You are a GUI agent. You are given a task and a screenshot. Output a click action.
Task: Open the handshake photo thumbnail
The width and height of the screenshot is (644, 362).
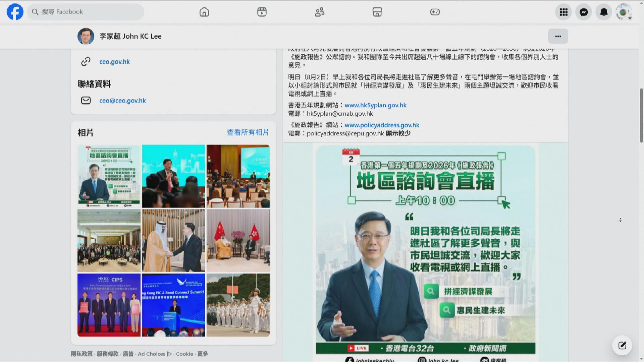click(x=173, y=241)
